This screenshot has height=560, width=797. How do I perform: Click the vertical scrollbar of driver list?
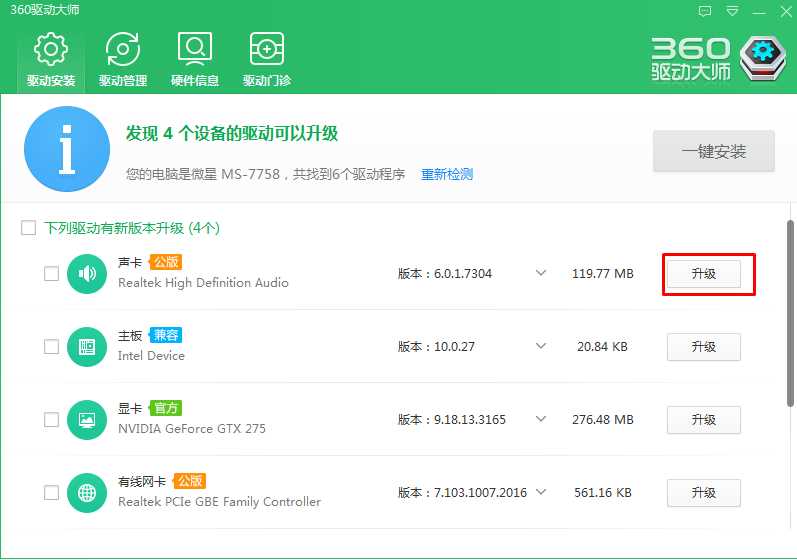pyautogui.click(x=790, y=313)
